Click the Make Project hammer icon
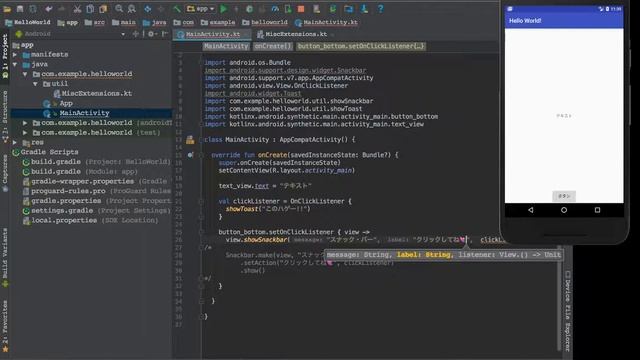The height and width of the screenshot is (360, 640). click(176, 9)
